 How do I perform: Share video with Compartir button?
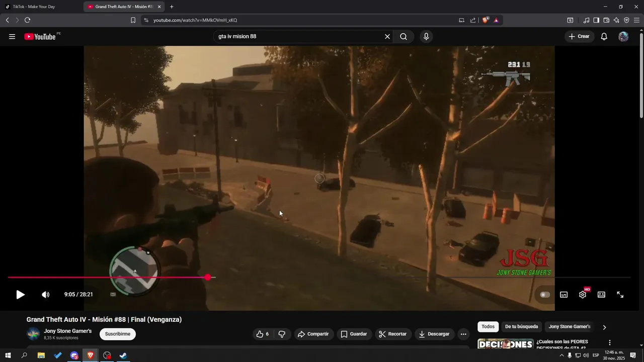[x=313, y=334]
